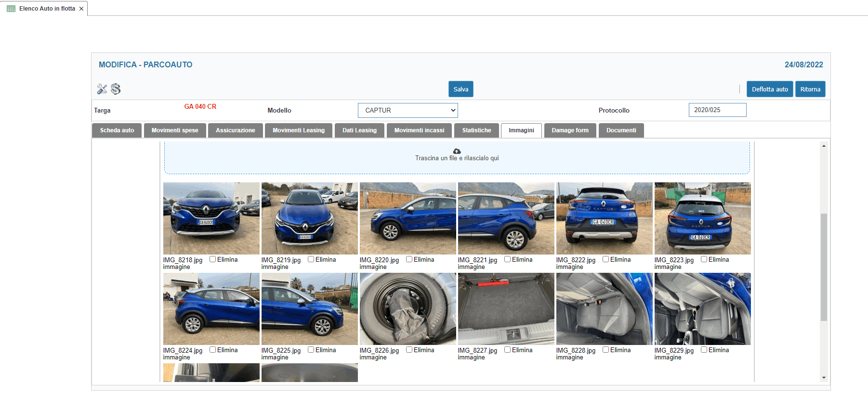Screen dimensions: 868x408
Task: Open thumbnail IMG_8219 angled front view
Action: click(x=310, y=218)
